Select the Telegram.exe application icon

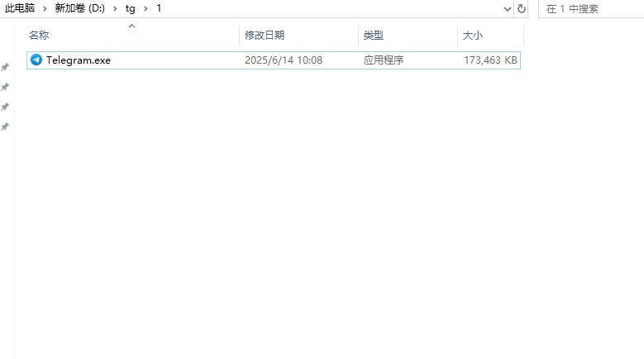(x=36, y=60)
